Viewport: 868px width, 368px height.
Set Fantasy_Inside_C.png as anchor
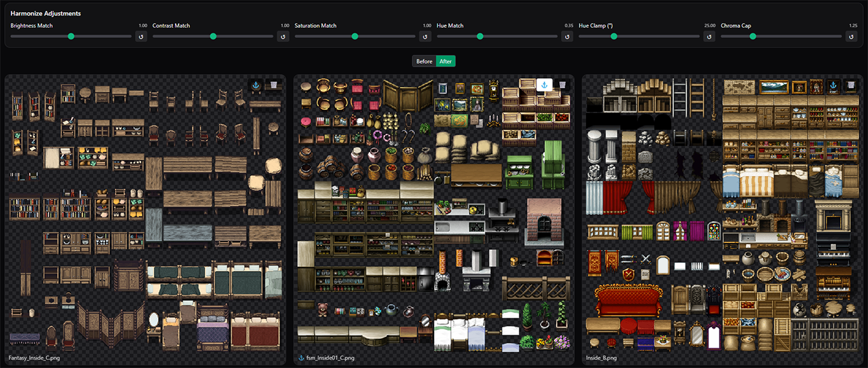[256, 85]
